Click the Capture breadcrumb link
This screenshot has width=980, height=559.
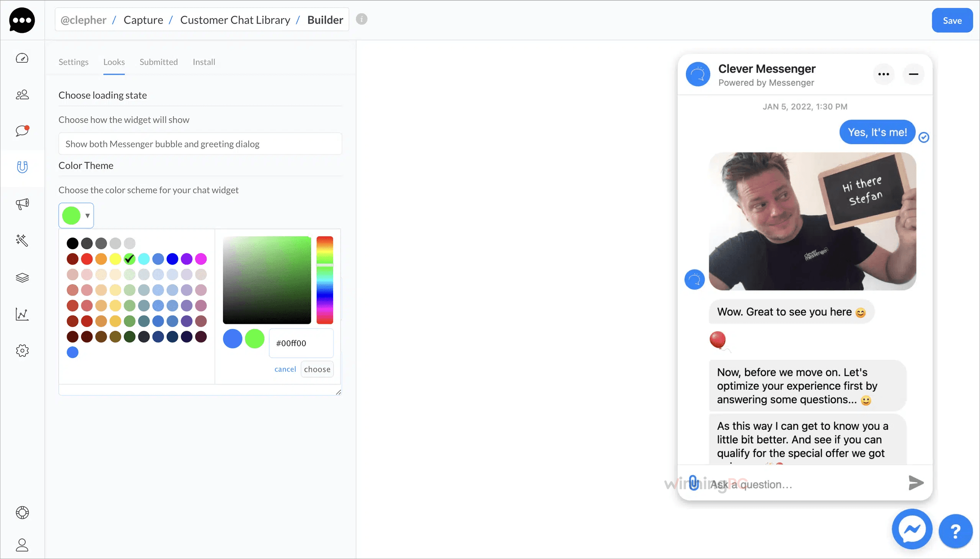(143, 19)
